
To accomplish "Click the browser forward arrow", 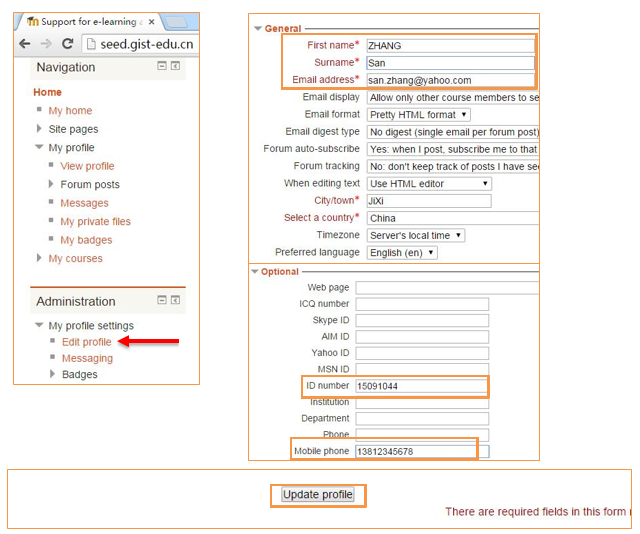I will pos(46,44).
